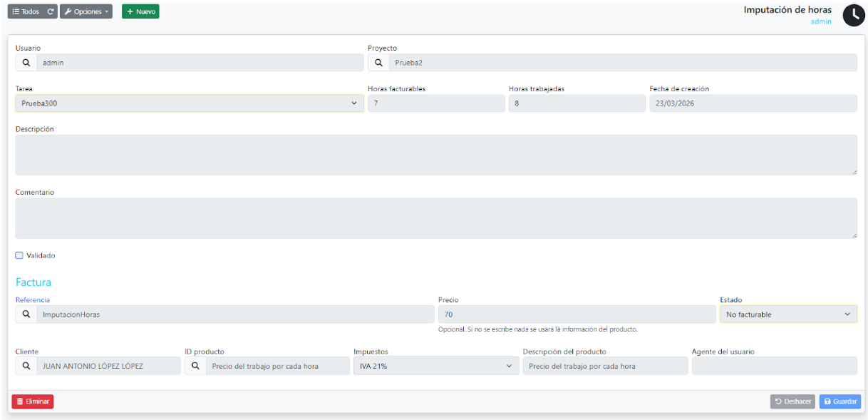Enable the Validado checkbox
This screenshot has width=868, height=420.
tap(19, 255)
